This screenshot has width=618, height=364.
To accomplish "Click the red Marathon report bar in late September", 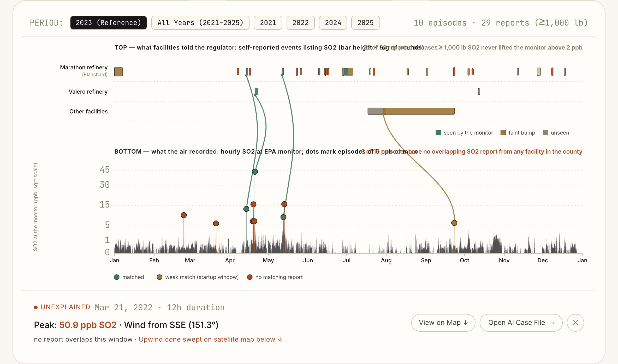I will (454, 72).
